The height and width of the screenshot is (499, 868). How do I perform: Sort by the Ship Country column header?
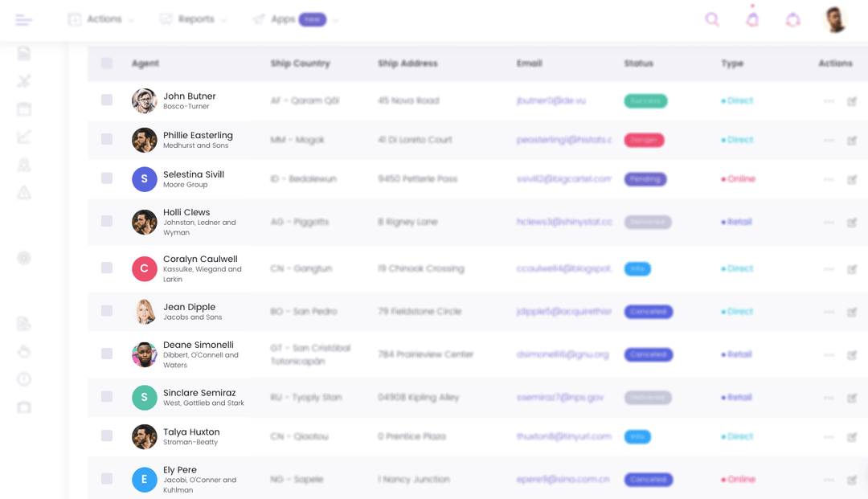click(x=300, y=63)
